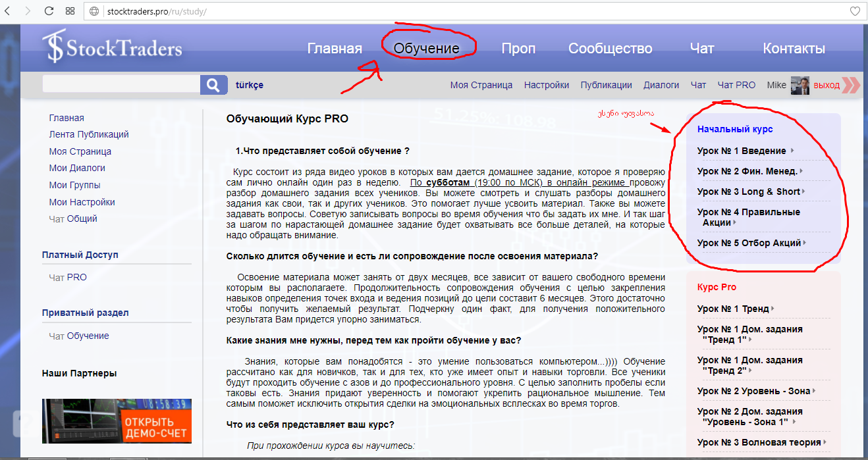868x460 pixels.
Task: Click Mike's profile avatar thumbnail
Action: tap(800, 85)
